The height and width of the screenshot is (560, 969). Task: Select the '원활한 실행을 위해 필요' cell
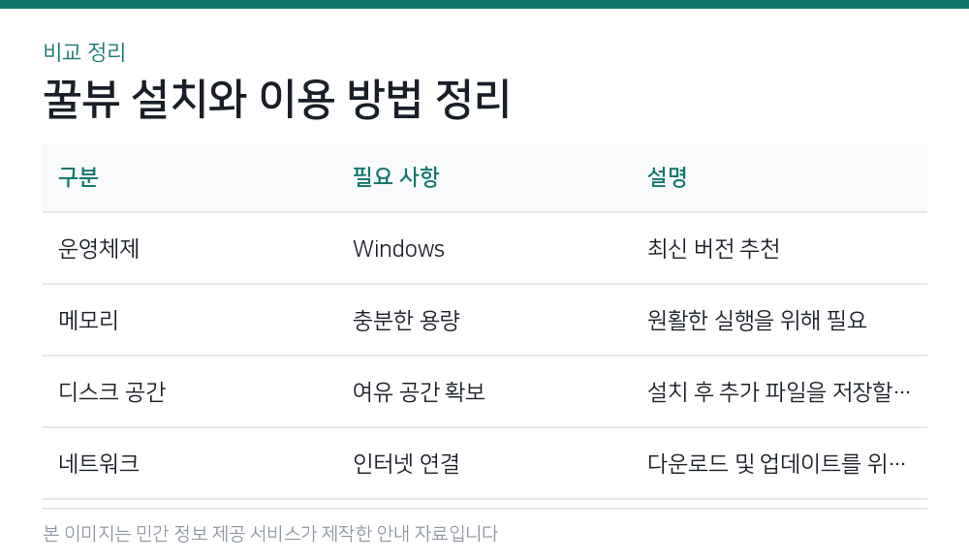point(757,320)
